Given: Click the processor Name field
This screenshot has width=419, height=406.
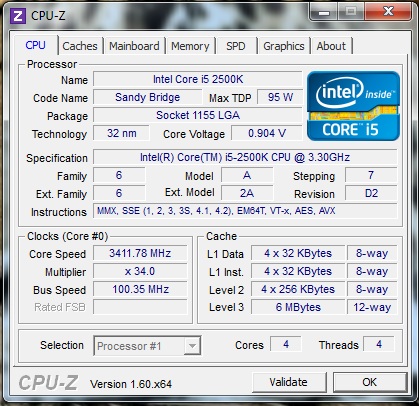Looking at the screenshot, I should coord(198,79).
